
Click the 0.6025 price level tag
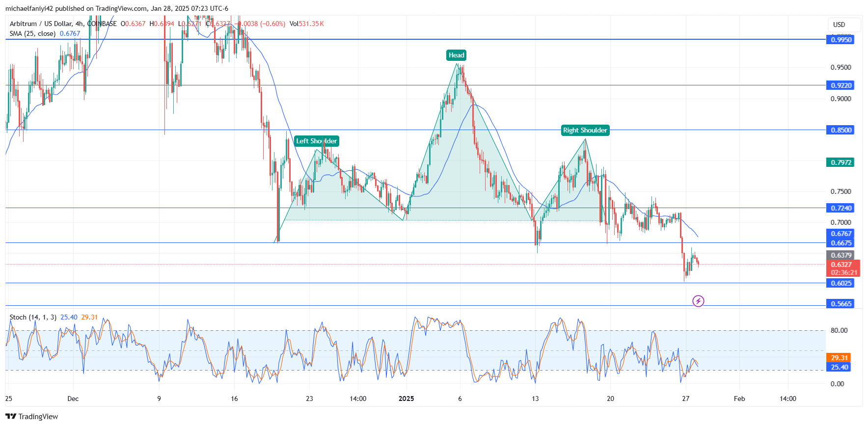841,283
